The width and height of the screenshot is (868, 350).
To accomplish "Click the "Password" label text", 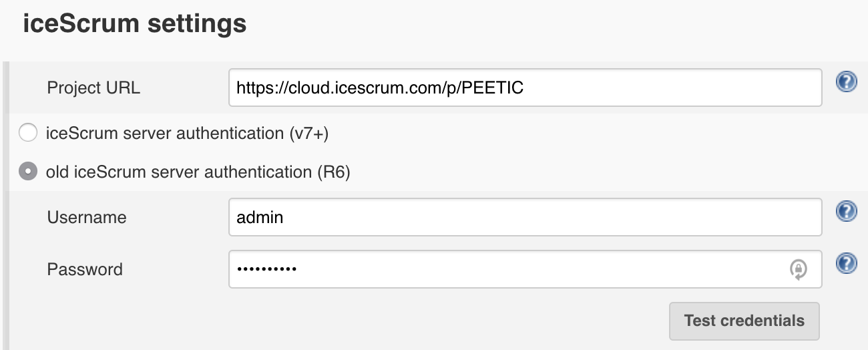I will coord(85,269).
